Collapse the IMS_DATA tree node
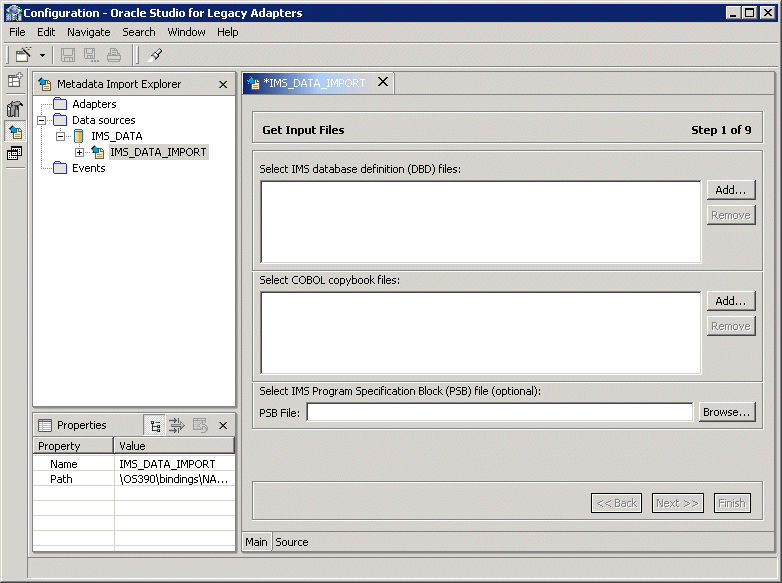This screenshot has height=583, width=782. 60,136
